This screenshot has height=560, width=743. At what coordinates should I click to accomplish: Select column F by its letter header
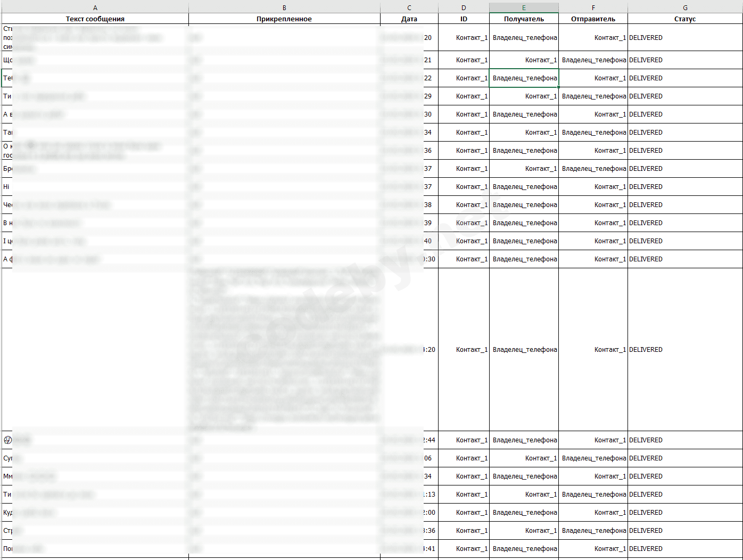[x=593, y=7]
